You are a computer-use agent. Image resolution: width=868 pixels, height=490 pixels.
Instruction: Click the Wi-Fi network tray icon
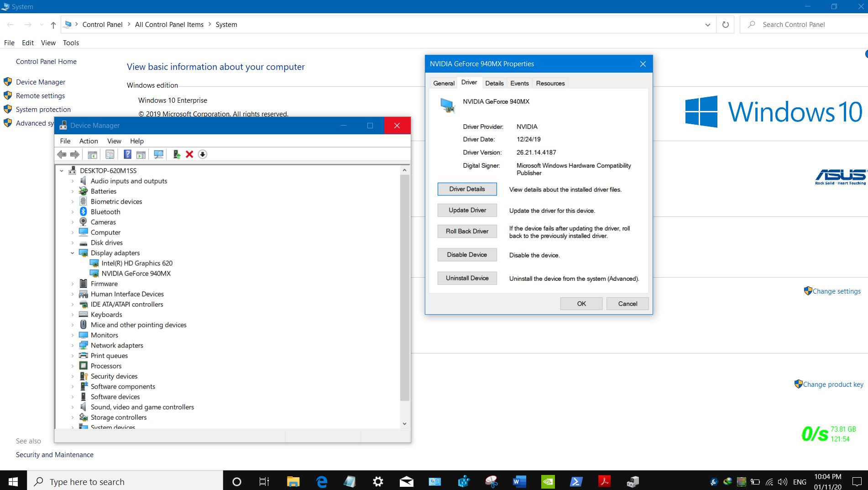pyautogui.click(x=769, y=482)
